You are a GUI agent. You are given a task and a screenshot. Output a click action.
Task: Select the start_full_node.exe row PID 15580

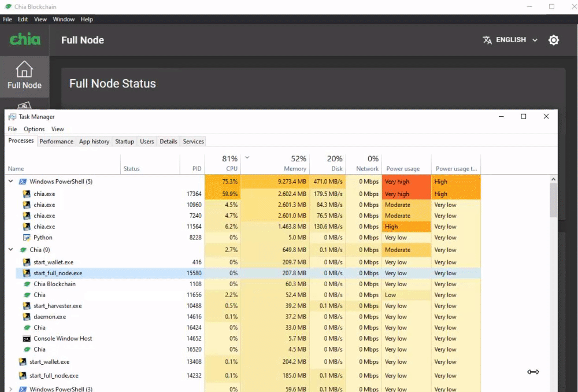coord(248,273)
